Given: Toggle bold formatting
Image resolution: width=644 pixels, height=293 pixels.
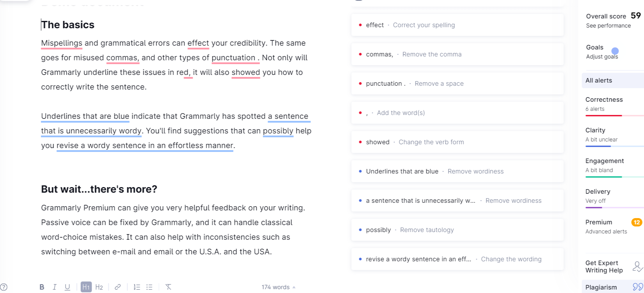Looking at the screenshot, I should [x=41, y=287].
